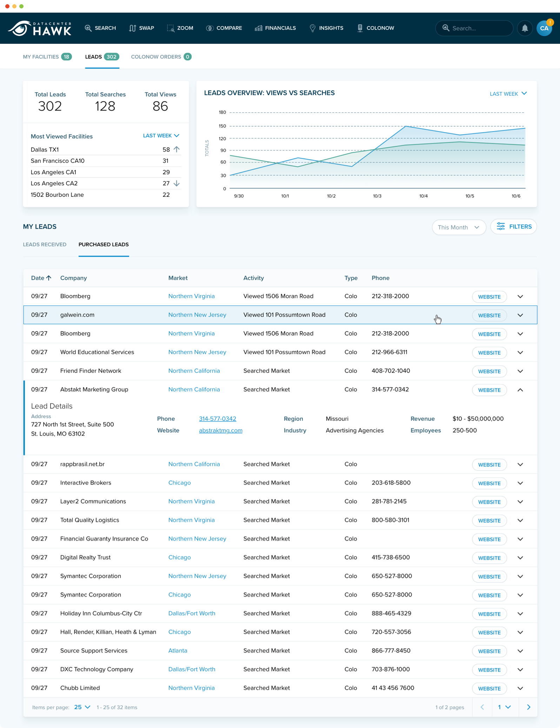Switch to Leads tab
This screenshot has width=560, height=728.
coord(102,57)
